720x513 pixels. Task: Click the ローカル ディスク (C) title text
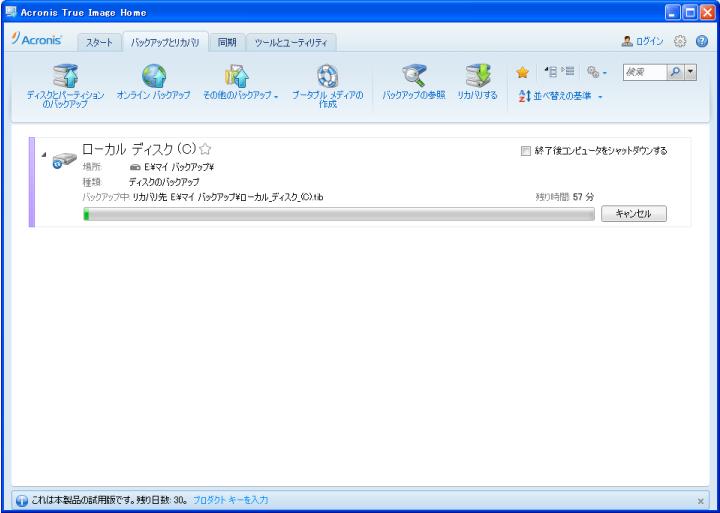(x=139, y=149)
